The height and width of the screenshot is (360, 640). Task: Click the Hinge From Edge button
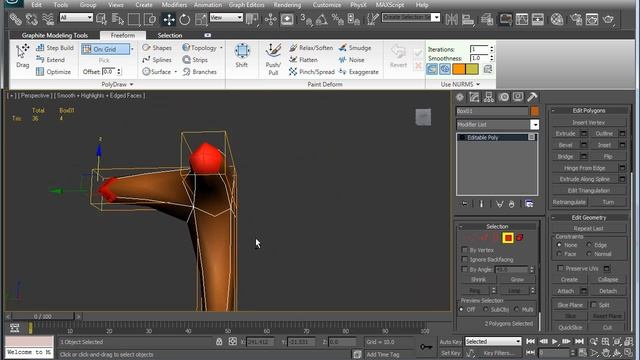coord(584,168)
